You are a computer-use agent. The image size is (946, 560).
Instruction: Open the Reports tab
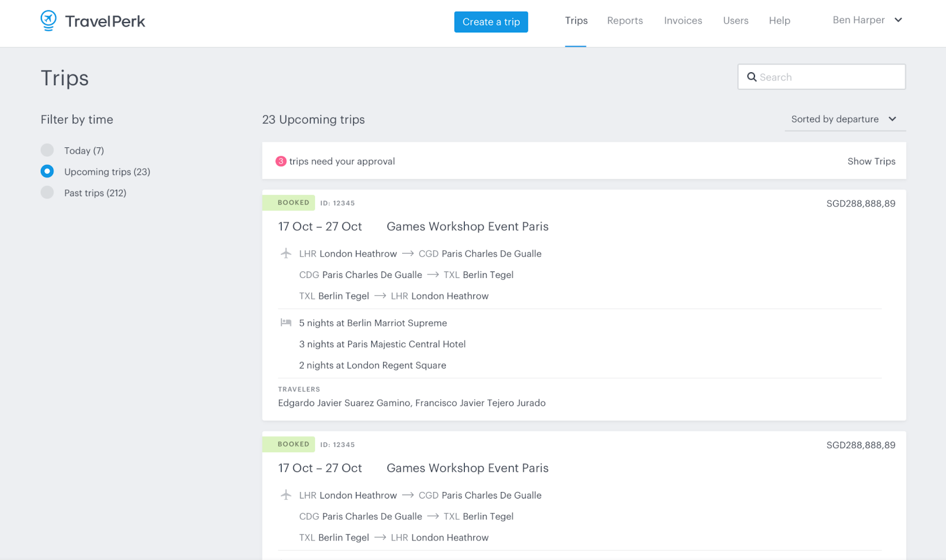tap(624, 21)
